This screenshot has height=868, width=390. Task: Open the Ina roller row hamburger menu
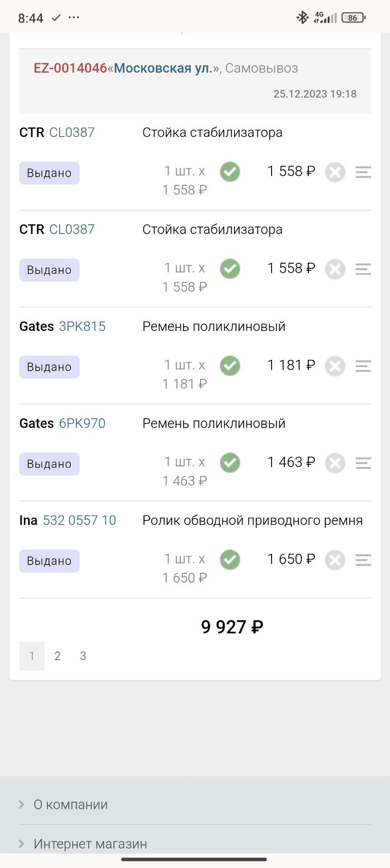pos(363,560)
